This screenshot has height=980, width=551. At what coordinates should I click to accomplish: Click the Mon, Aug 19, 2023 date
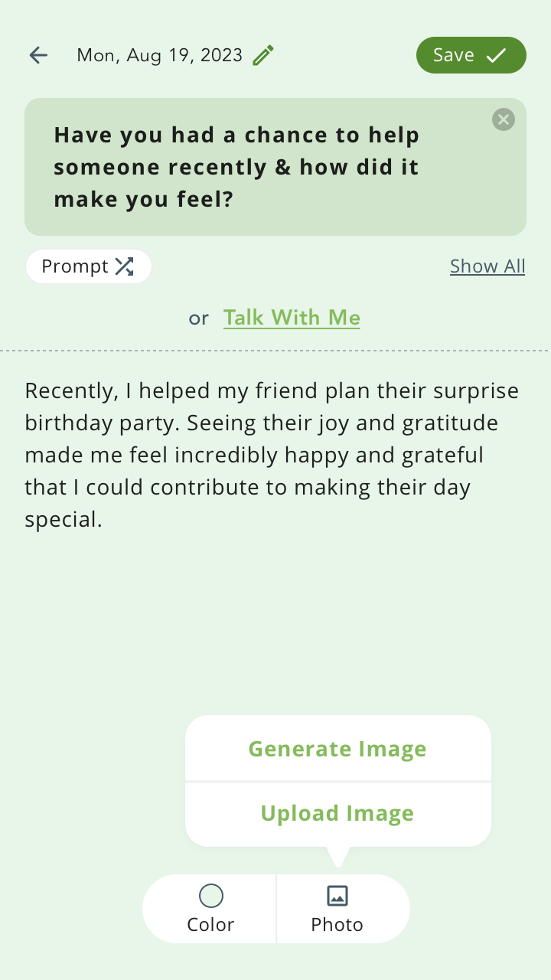(160, 55)
